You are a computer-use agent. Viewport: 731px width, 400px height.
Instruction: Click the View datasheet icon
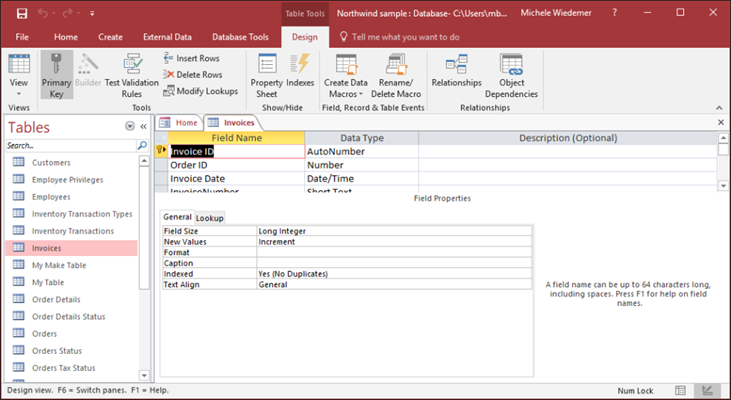coord(19,65)
